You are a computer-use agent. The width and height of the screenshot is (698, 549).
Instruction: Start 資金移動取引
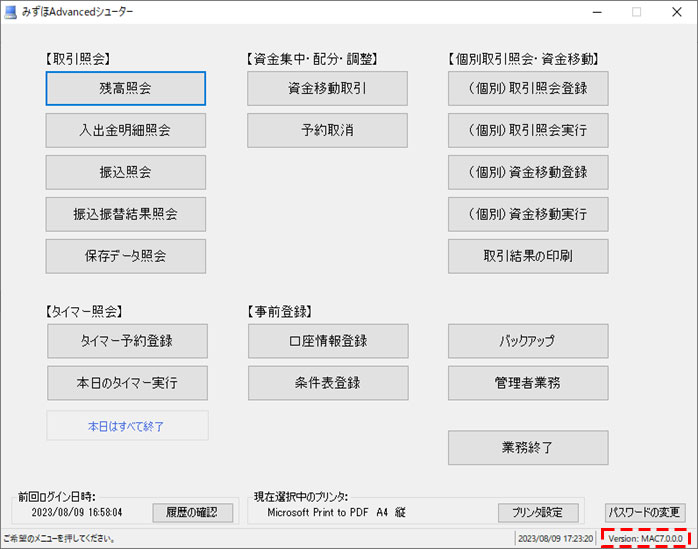(x=327, y=88)
